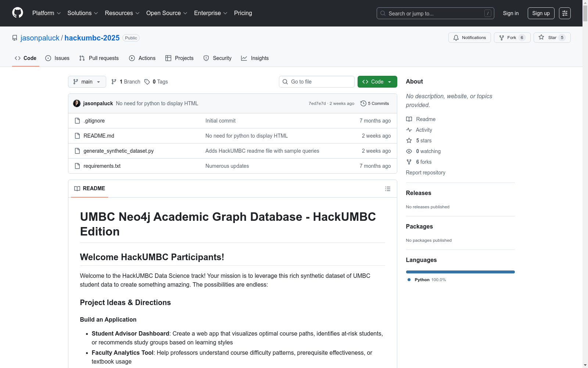Click the page scrollbar down arrow
The width and height of the screenshot is (588, 368).
point(585,365)
